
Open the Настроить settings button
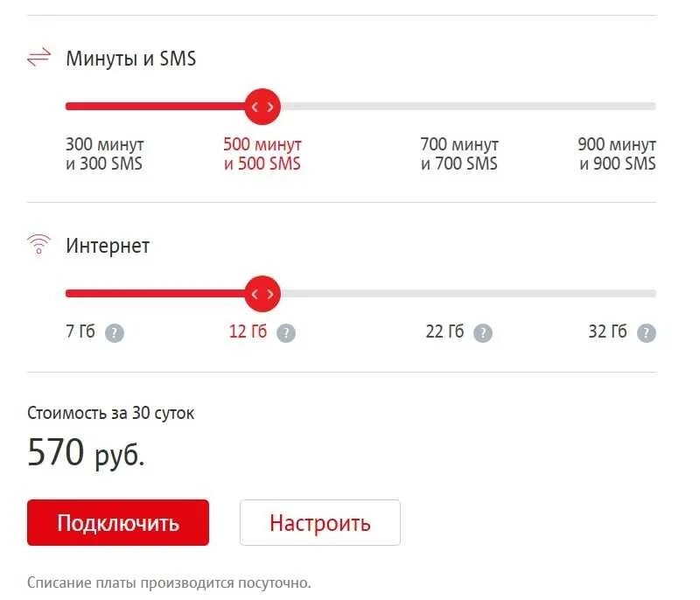319,523
